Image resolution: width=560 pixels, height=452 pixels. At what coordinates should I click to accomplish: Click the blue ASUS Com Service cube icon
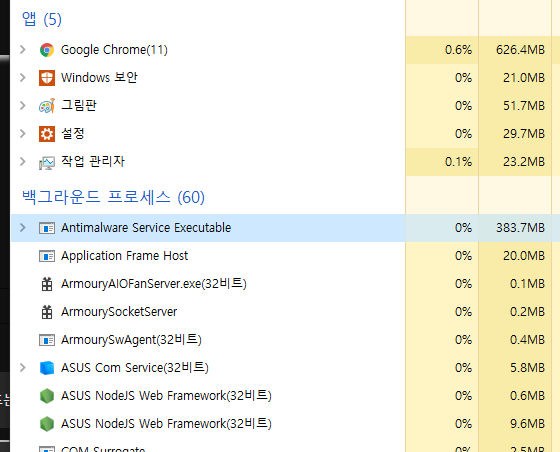[47, 368]
